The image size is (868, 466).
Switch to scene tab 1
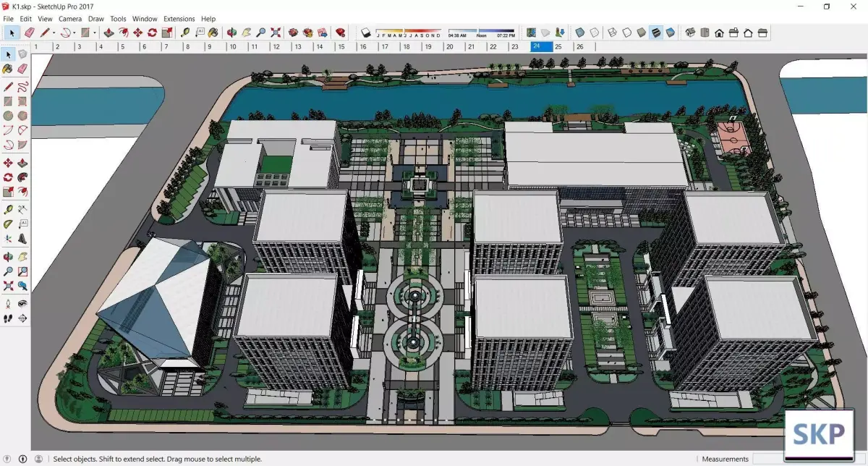coord(41,46)
